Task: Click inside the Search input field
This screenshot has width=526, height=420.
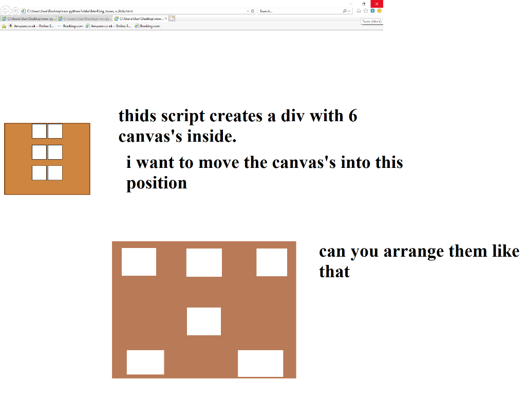Action: (x=288, y=10)
